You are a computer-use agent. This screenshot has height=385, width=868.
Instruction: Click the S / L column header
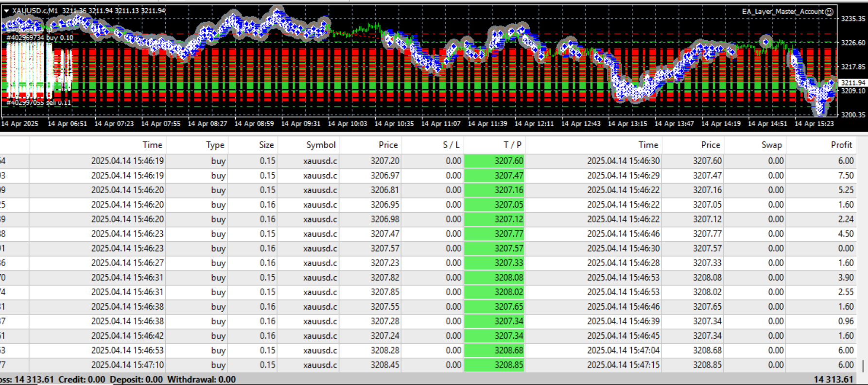451,145
